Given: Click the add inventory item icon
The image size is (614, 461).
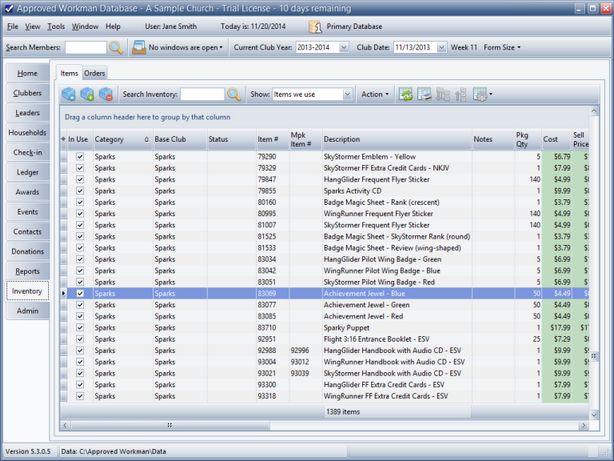Looking at the screenshot, I should point(87,94).
